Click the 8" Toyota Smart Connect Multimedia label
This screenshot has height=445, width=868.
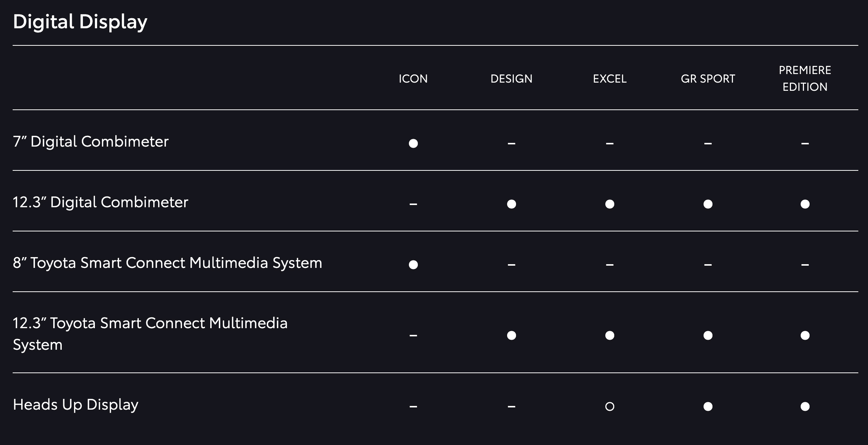(x=167, y=263)
